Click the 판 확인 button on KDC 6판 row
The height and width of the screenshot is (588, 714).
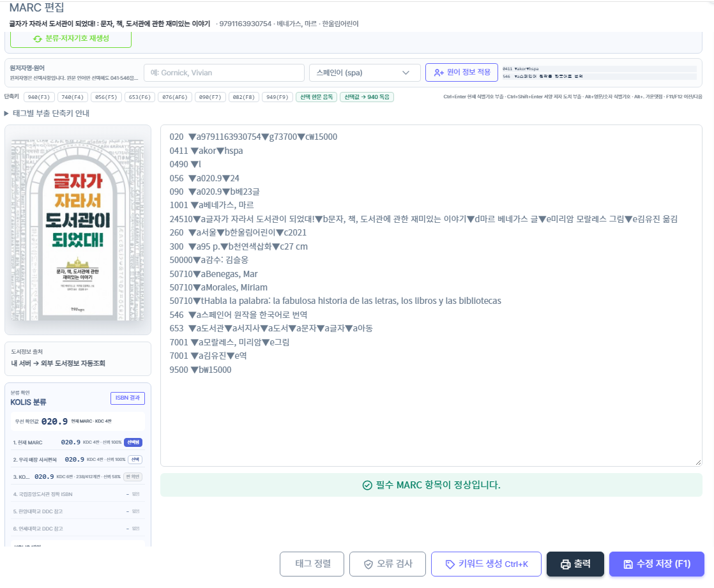point(133,477)
